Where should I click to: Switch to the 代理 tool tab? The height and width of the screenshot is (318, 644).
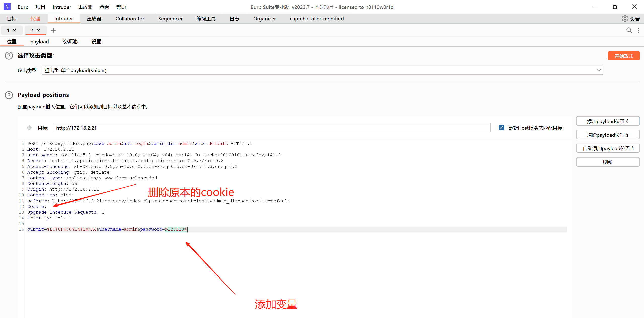pos(35,19)
